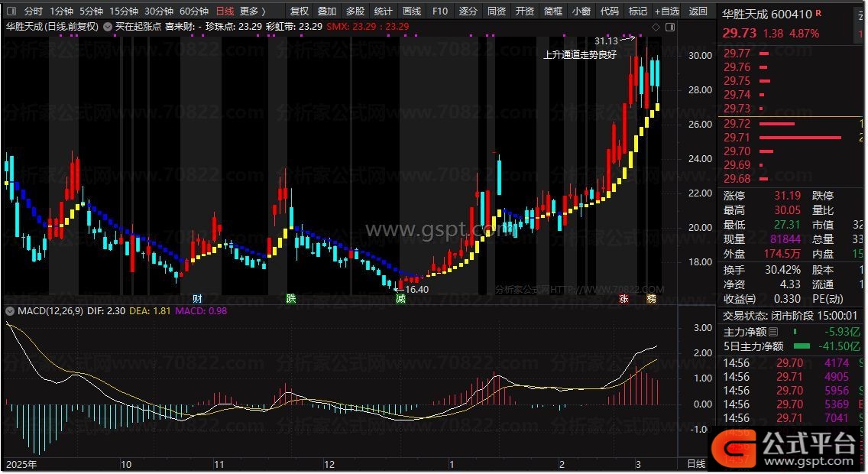Click the 榜 event marker on chart

651,298
